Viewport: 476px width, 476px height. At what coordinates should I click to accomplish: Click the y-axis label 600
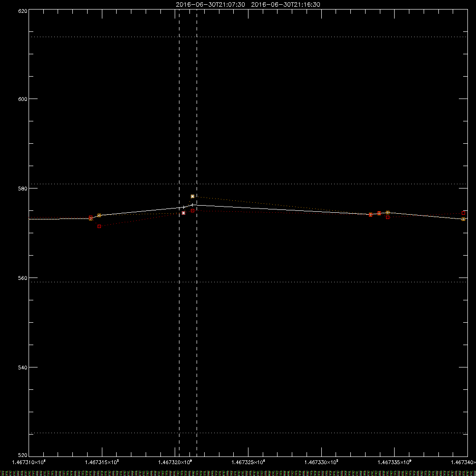coord(23,99)
